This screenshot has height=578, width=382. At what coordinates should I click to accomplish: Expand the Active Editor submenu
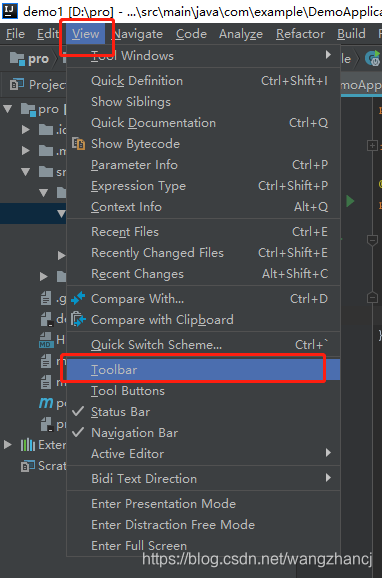(203, 454)
